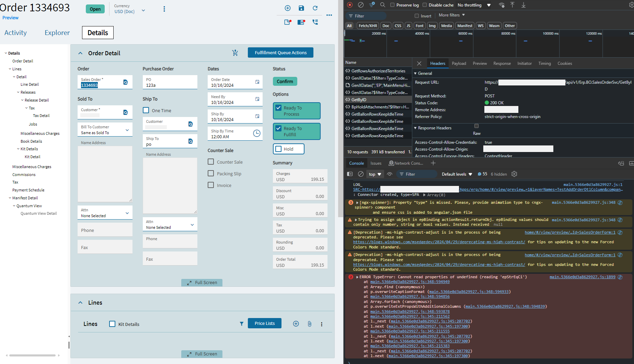Save the order with the disk icon
Screen dimensions: 634x364
point(301,8)
